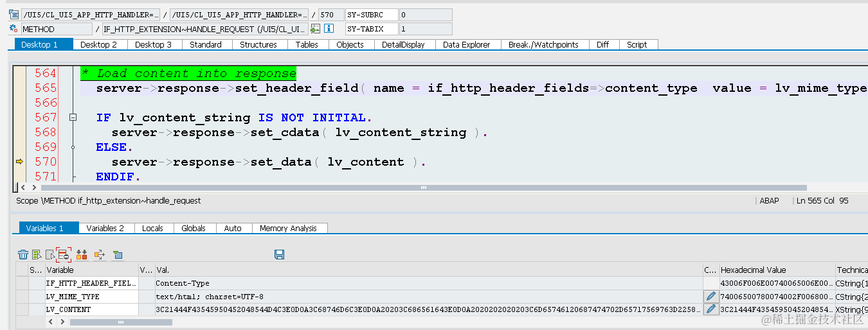Click the 'text/html; charset=UTF-8' value cell
The width and height of the screenshot is (868, 330).
click(x=428, y=297)
